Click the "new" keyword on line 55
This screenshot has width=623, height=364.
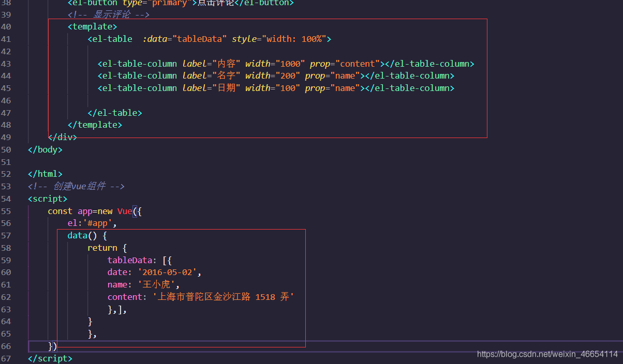click(x=105, y=211)
